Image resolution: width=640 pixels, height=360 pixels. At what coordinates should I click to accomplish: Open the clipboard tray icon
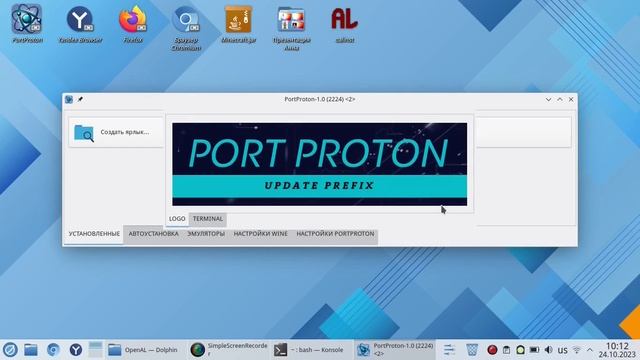pos(507,350)
